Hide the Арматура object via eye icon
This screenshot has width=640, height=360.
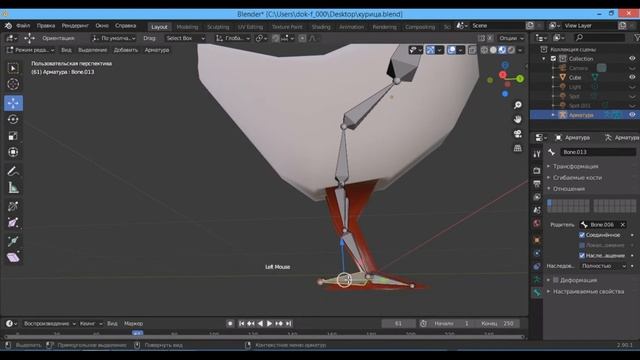point(632,115)
